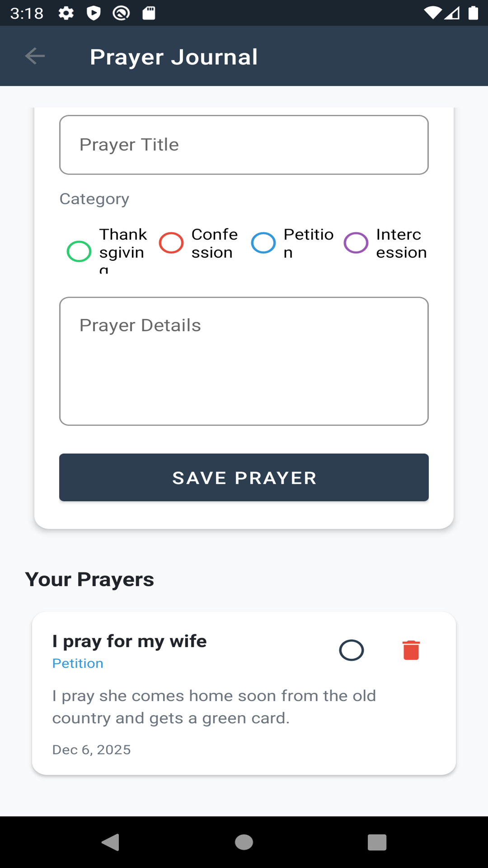The image size is (488, 868).
Task: Open recent apps with square button
Action: coord(377,842)
